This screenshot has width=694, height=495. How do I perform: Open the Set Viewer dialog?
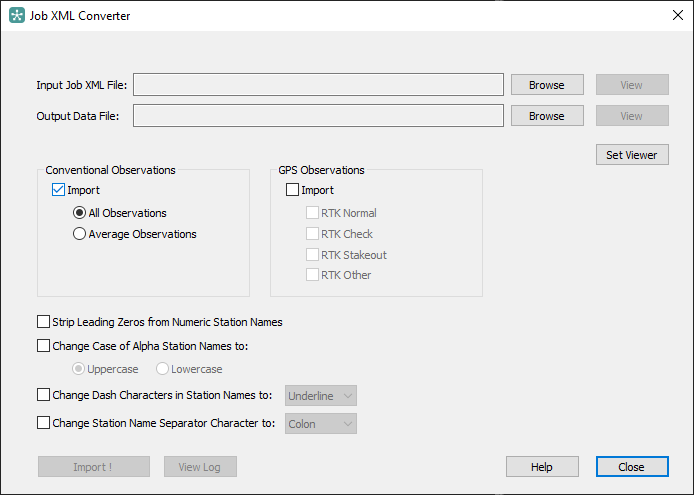632,155
